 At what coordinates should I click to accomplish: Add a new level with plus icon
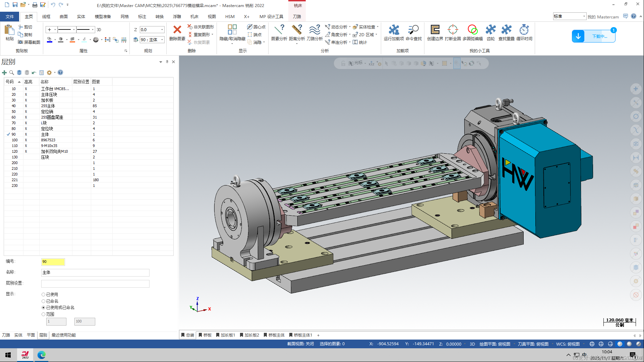tap(4, 73)
